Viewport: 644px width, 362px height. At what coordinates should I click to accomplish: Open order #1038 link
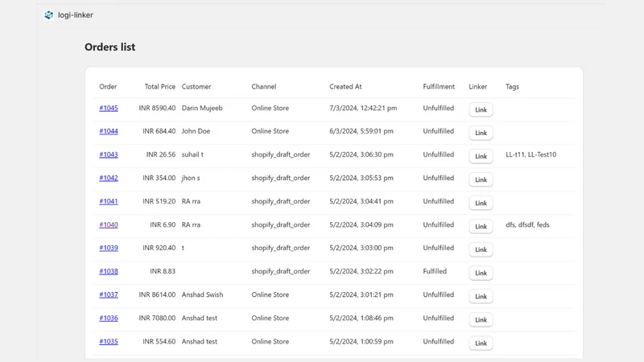[109, 271]
